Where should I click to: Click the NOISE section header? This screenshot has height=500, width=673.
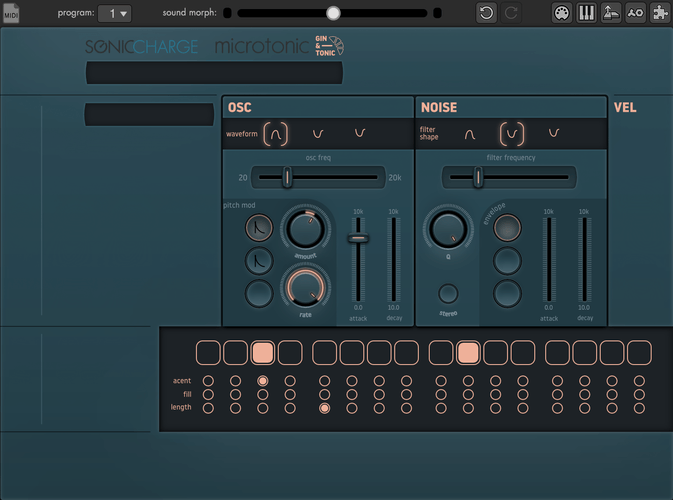point(439,107)
